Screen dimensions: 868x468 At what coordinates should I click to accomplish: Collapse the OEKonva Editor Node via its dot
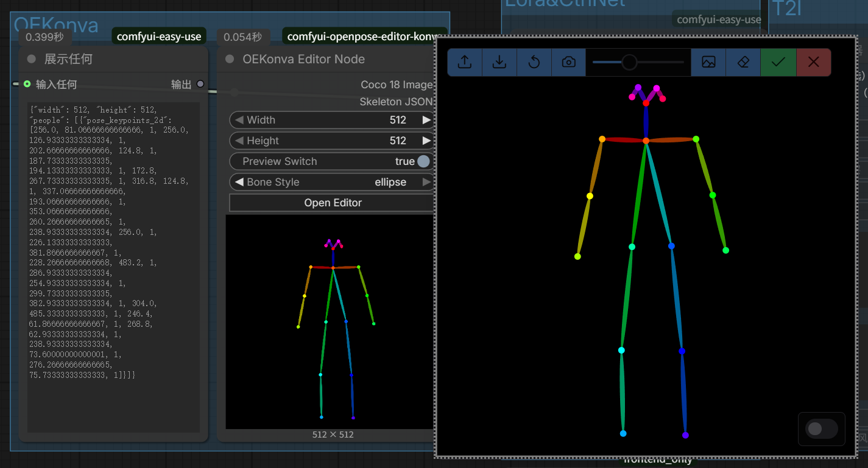tap(230, 59)
